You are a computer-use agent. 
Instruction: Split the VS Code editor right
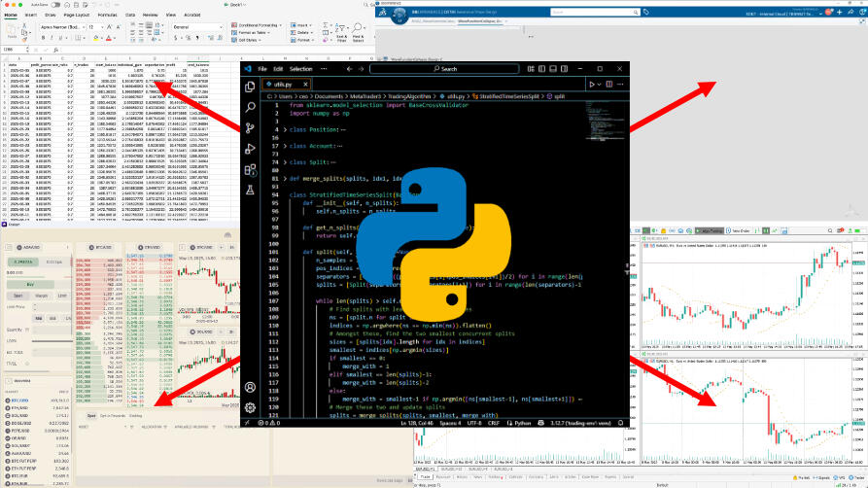point(609,85)
